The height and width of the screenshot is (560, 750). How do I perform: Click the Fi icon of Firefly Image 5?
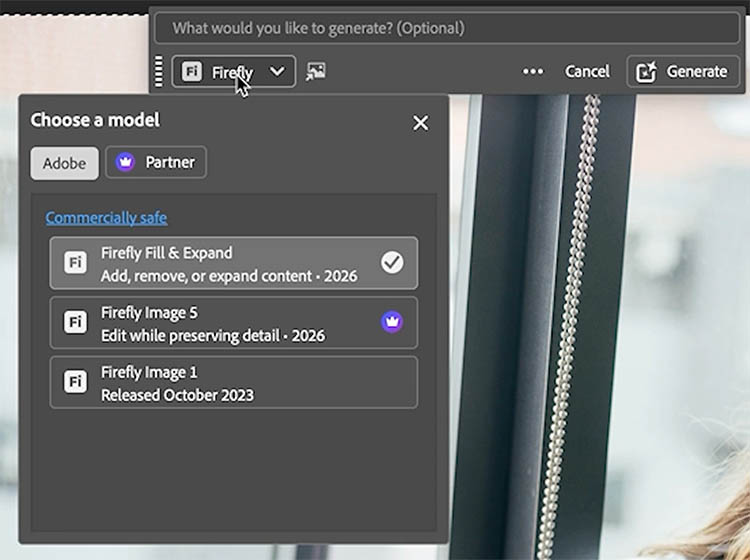pos(76,322)
